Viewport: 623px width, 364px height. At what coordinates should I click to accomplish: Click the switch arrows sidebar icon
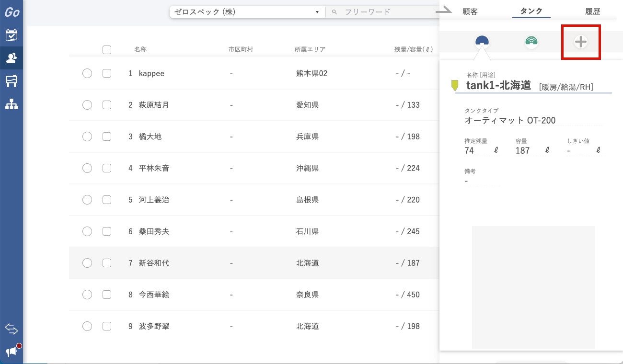coord(12,329)
